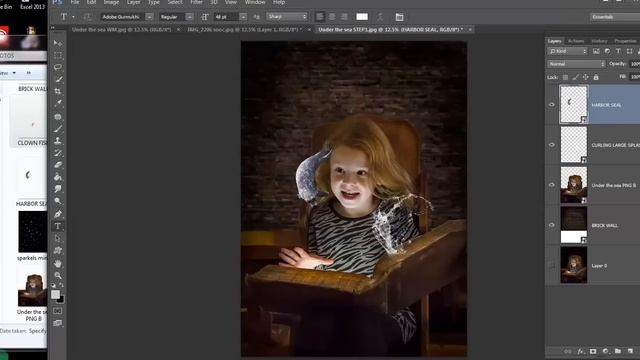This screenshot has height=360, width=640.
Task: Click the white text color swatch
Action: (x=362, y=17)
